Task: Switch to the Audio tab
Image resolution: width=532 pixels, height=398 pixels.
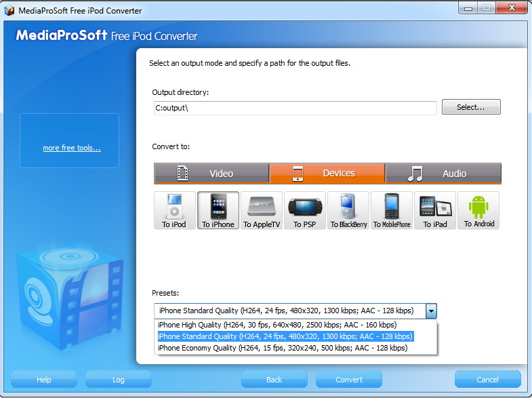Action: click(443, 174)
